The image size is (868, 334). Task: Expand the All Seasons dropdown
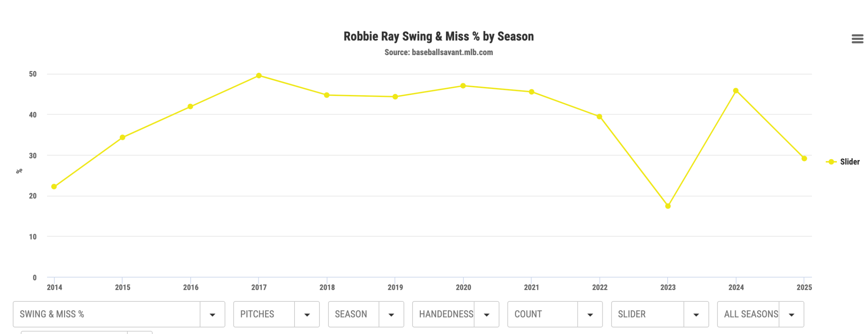coord(760,314)
